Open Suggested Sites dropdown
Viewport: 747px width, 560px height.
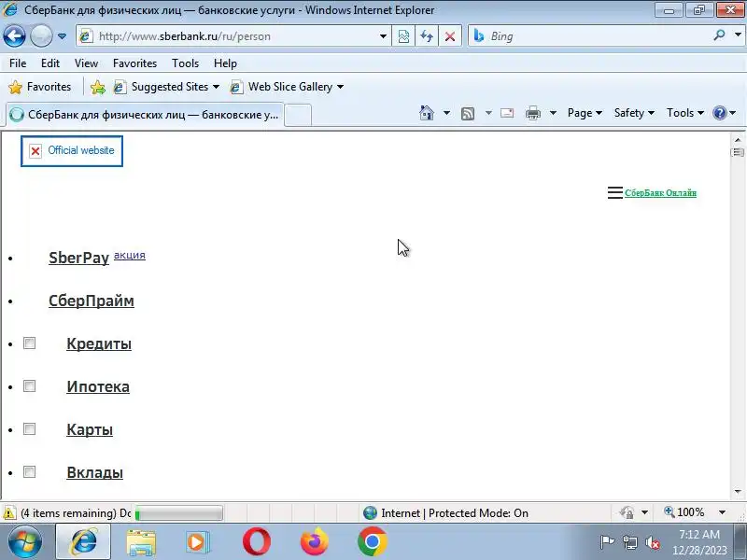166,87
